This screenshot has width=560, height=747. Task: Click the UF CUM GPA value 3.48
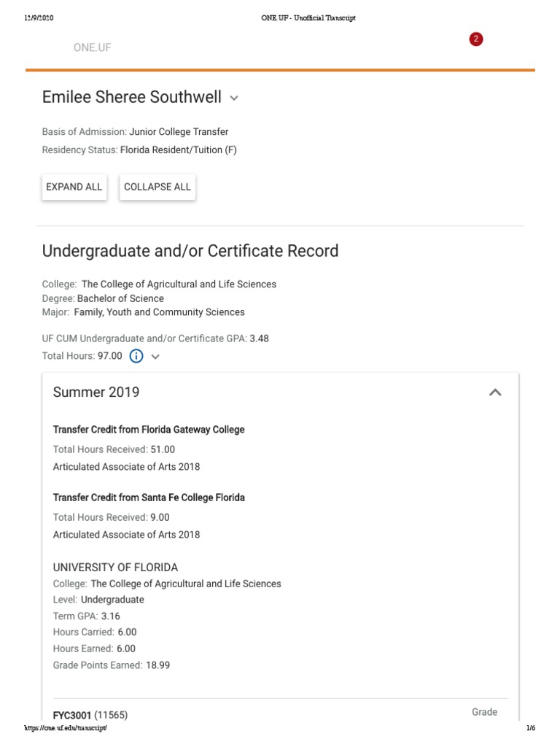point(260,338)
